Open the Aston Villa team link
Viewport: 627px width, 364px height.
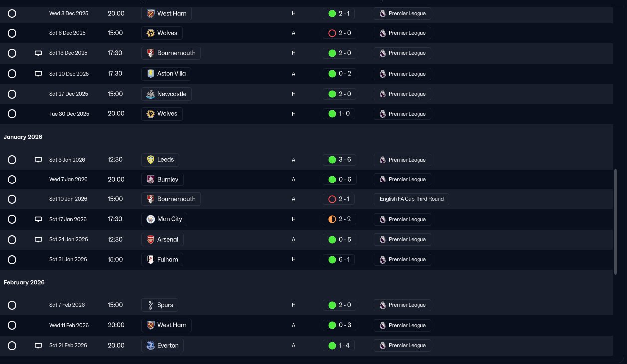[x=166, y=74]
